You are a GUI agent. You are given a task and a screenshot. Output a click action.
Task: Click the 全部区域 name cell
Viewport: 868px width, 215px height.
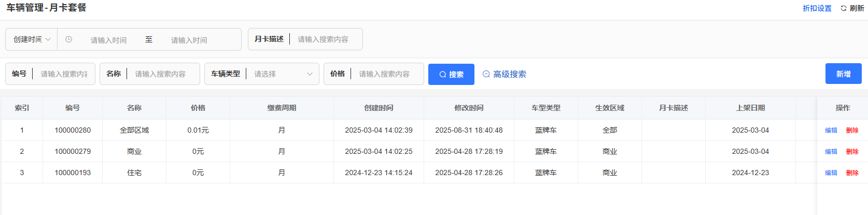[x=134, y=130]
